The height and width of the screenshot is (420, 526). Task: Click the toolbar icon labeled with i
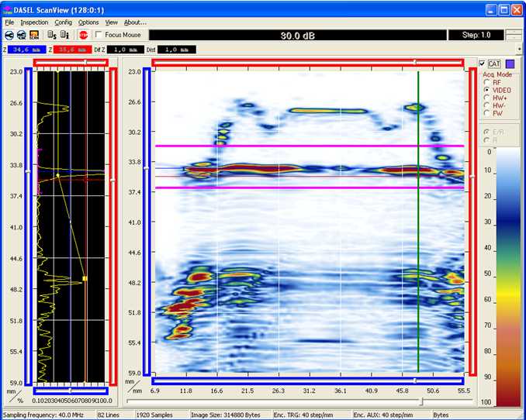pyautogui.click(x=64, y=35)
